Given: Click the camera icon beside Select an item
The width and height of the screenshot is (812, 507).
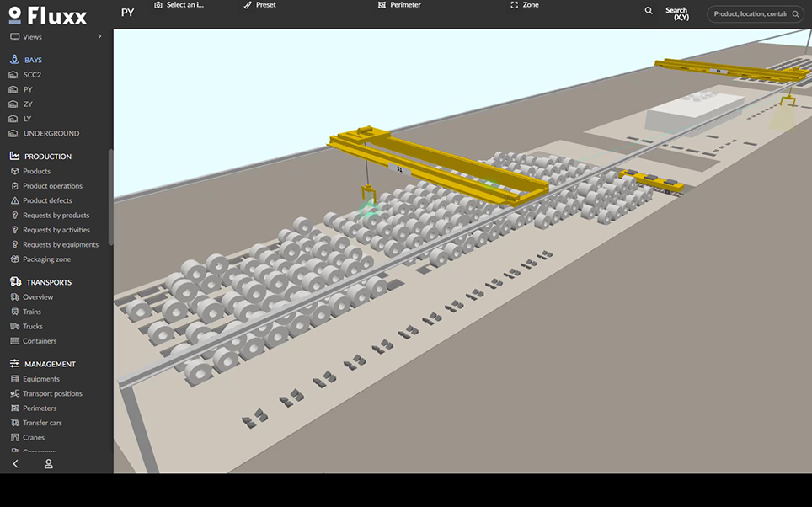Looking at the screenshot, I should [158, 5].
